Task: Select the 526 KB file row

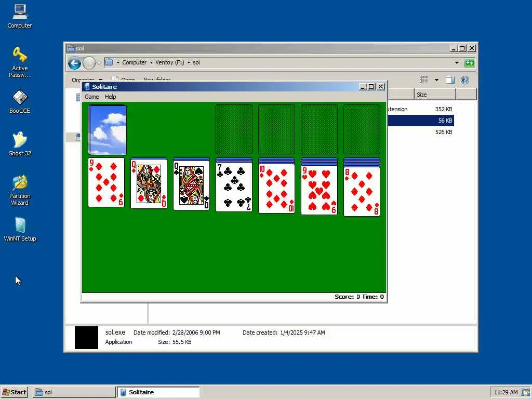Action: click(x=421, y=132)
